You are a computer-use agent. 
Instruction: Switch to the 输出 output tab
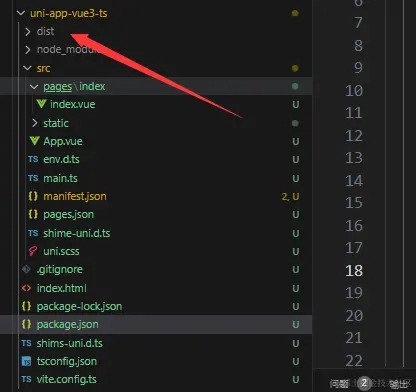click(x=398, y=383)
